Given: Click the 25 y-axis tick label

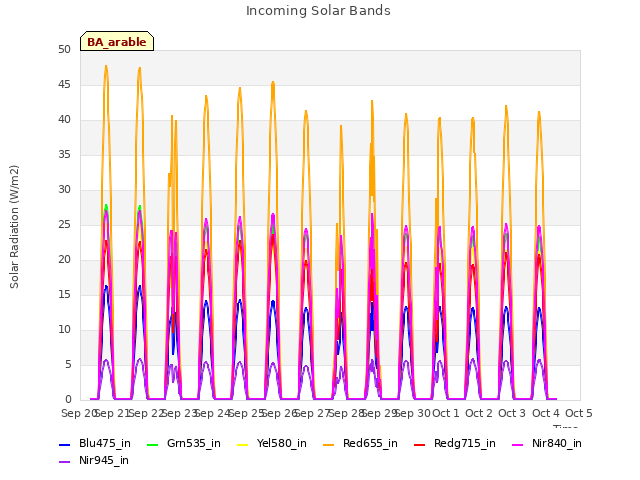Looking at the screenshot, I should (x=64, y=225).
